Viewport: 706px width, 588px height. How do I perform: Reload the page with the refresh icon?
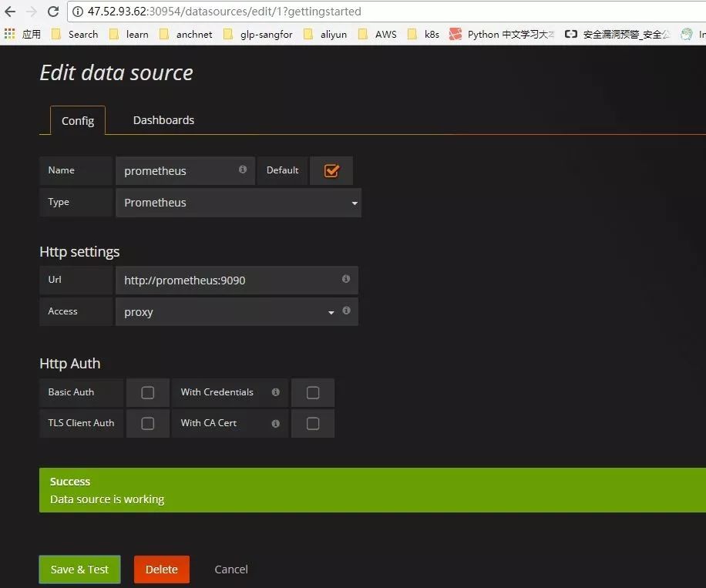(x=53, y=12)
